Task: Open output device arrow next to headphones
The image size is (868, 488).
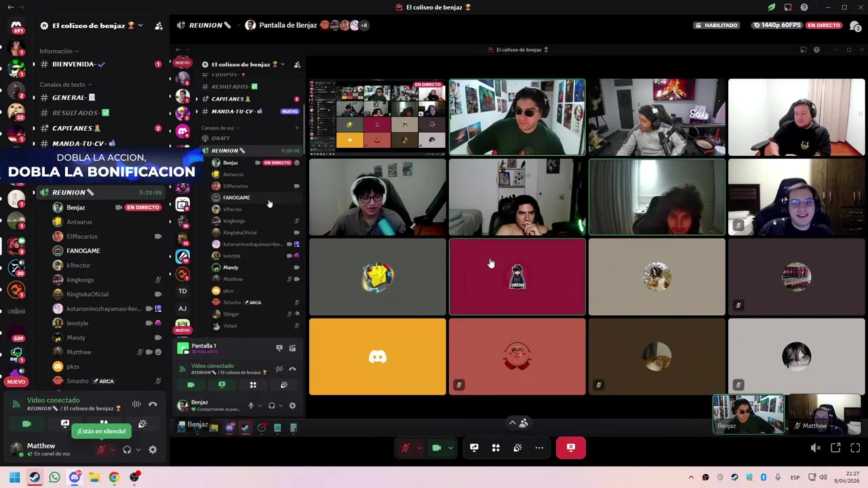Action: click(138, 449)
